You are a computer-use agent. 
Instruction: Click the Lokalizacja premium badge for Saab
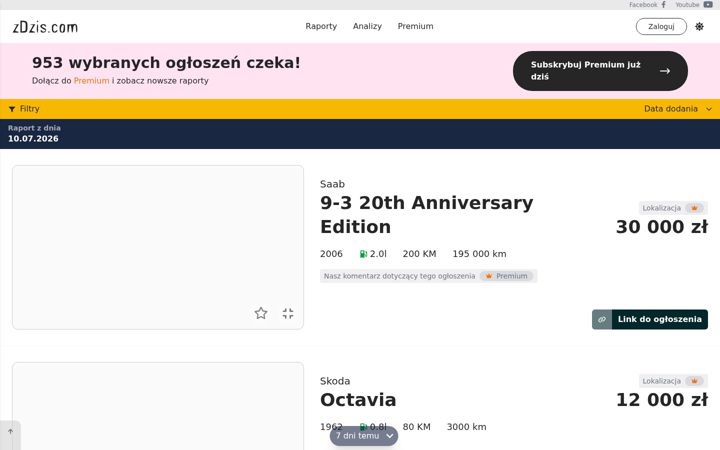tap(673, 208)
